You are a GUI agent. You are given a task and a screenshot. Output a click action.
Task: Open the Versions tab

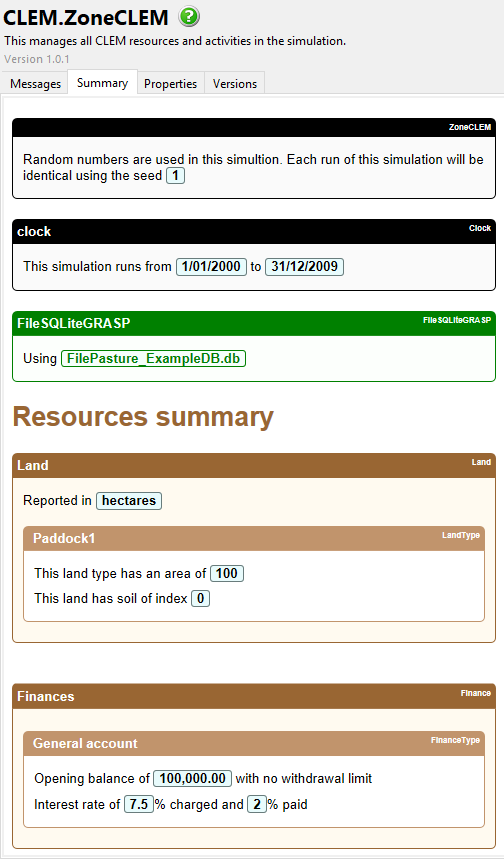point(234,83)
